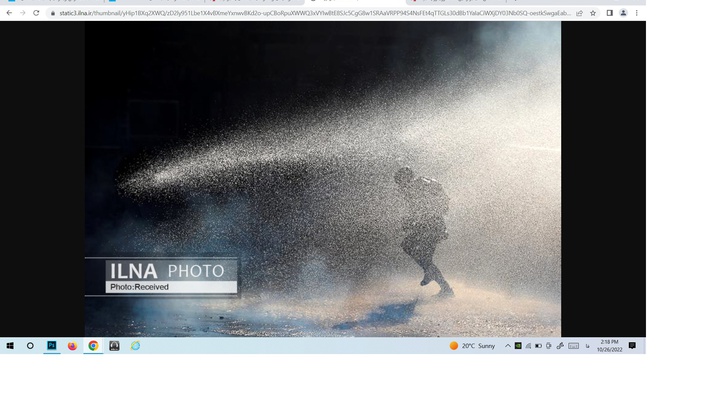The width and height of the screenshot is (720, 417).
Task: Open the Chrome three-dot menu
Action: point(636,13)
